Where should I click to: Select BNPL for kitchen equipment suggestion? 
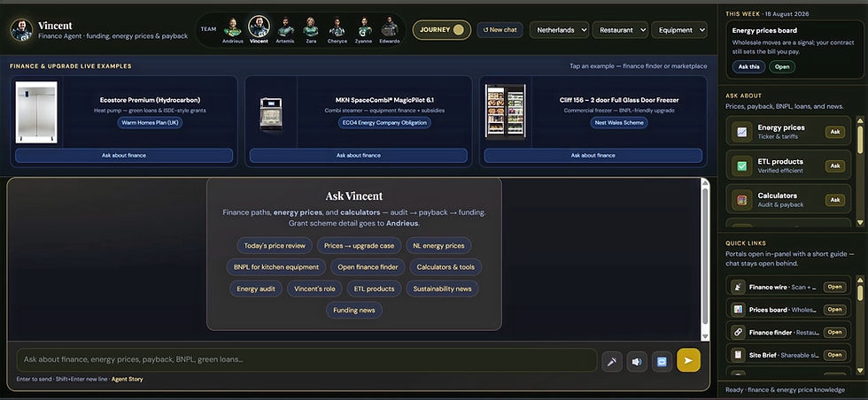pos(276,267)
